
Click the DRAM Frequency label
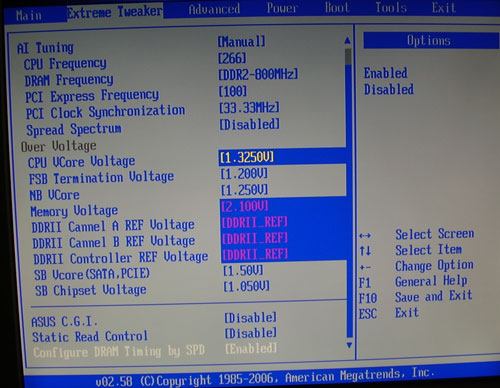[69, 80]
